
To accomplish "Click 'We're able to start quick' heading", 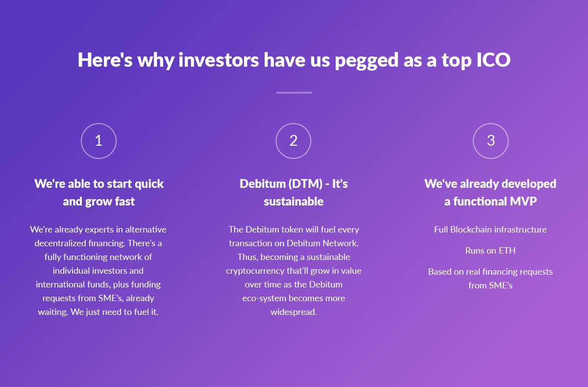I will (x=99, y=184).
